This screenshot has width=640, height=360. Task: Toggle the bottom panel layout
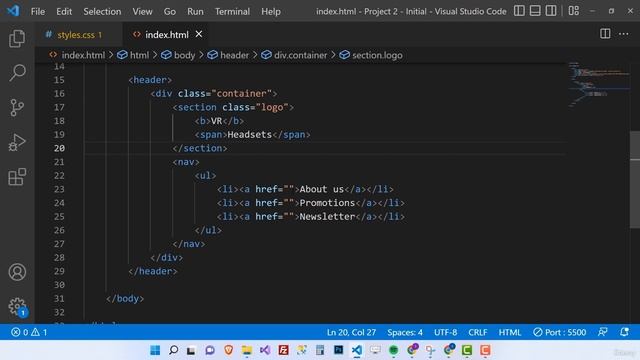point(535,11)
